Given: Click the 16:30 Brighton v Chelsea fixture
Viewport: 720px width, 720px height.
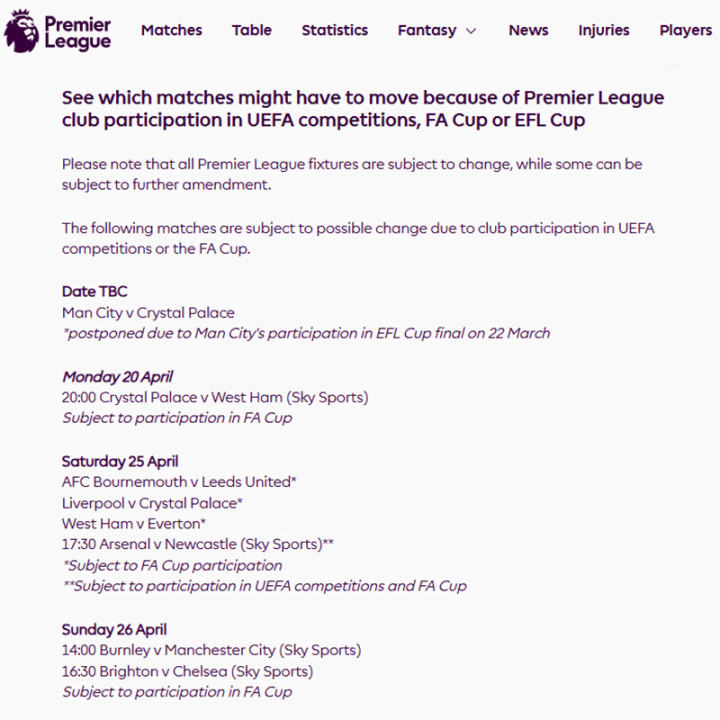Looking at the screenshot, I should click(x=187, y=671).
